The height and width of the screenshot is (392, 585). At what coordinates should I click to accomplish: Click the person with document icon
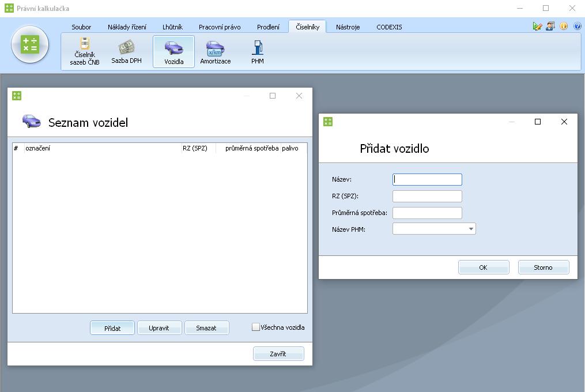pyautogui.click(x=550, y=26)
